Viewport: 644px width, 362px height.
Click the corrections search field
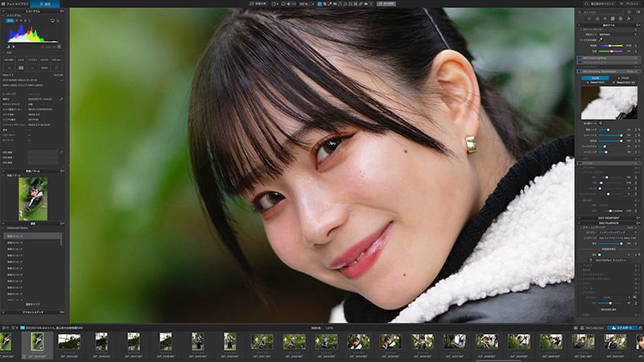[600, 12]
